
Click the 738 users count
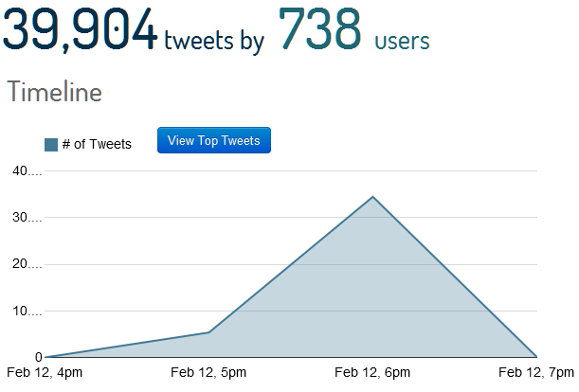320,30
